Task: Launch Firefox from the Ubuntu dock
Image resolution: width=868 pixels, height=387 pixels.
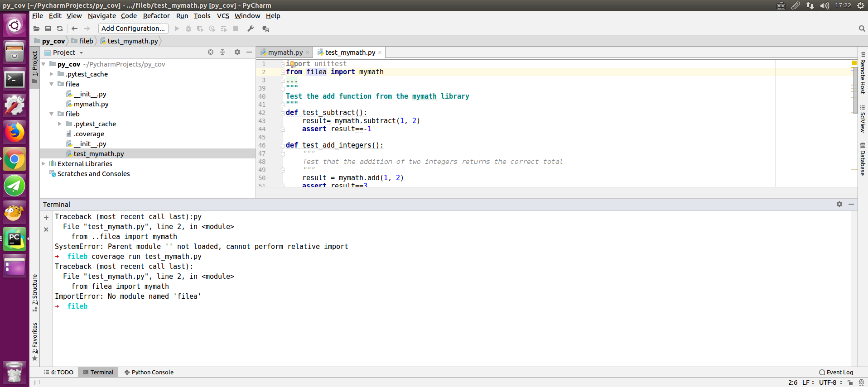Action: click(14, 133)
